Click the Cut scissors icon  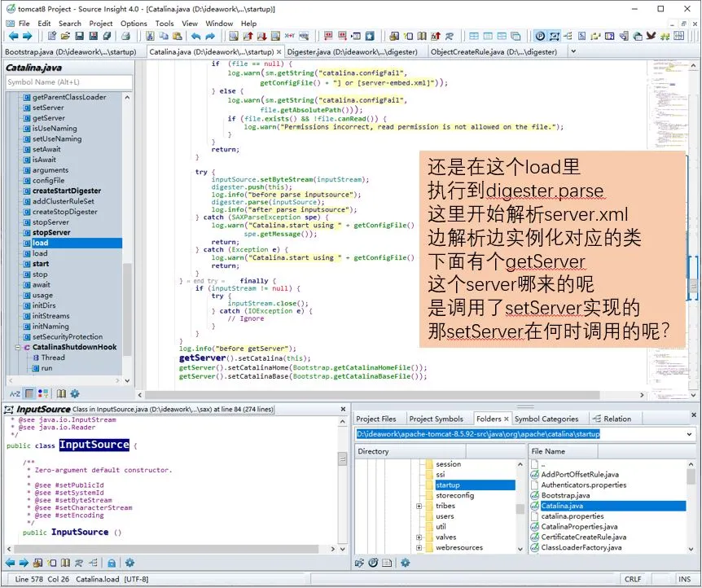150,37
